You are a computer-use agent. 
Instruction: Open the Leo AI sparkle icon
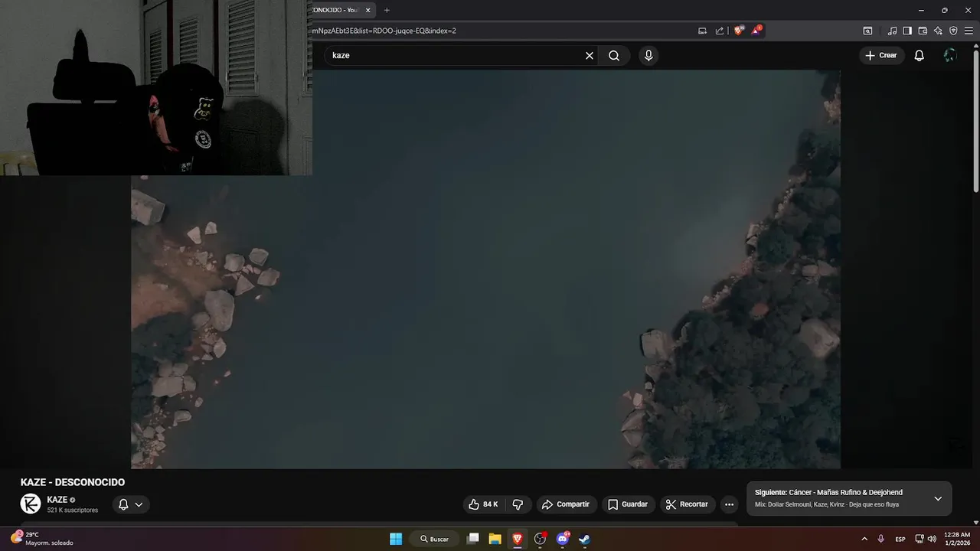point(938,31)
